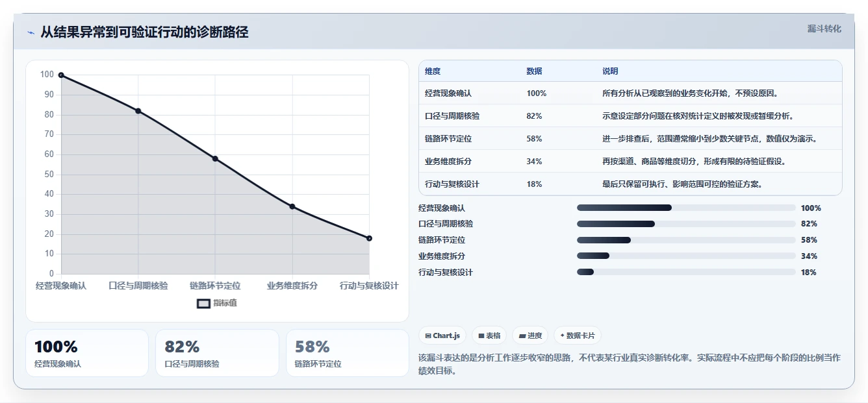Click the 说明 table column header
The width and height of the screenshot is (868, 403).
(x=610, y=71)
